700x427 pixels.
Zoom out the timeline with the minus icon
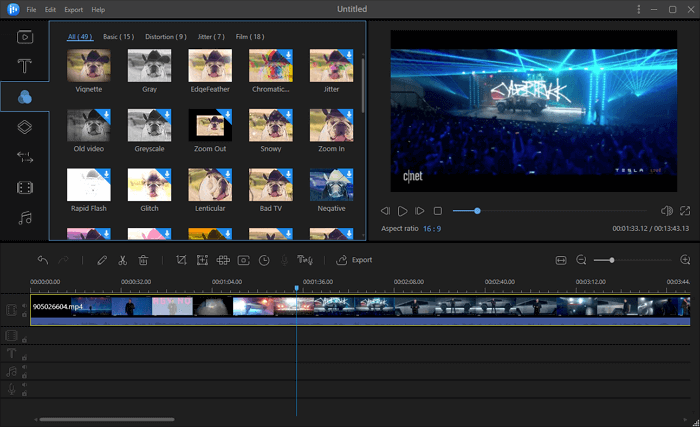tap(581, 260)
